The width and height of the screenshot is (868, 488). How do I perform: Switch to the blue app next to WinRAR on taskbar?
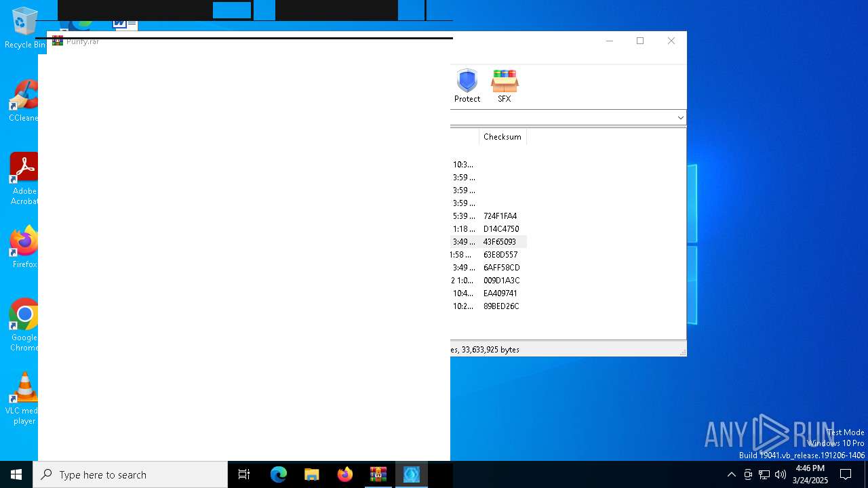[x=412, y=474]
